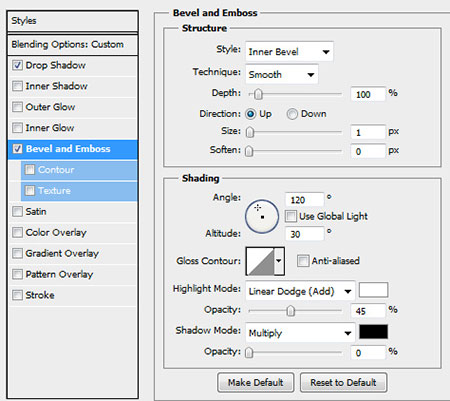450x401 pixels.
Task: Open the Style dropdown showing Inner Bevel
Action: tap(289, 52)
